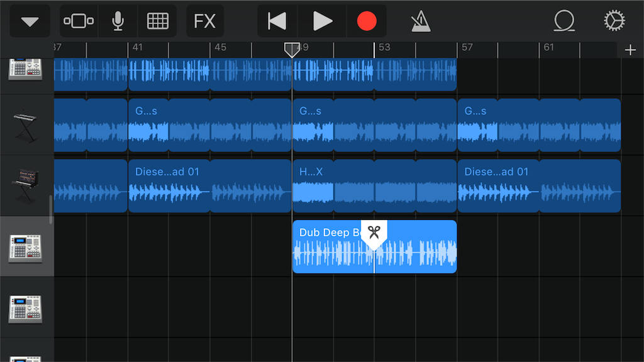The width and height of the screenshot is (644, 362).
Task: Tap bar 45 on the ruler
Action: coord(220,48)
